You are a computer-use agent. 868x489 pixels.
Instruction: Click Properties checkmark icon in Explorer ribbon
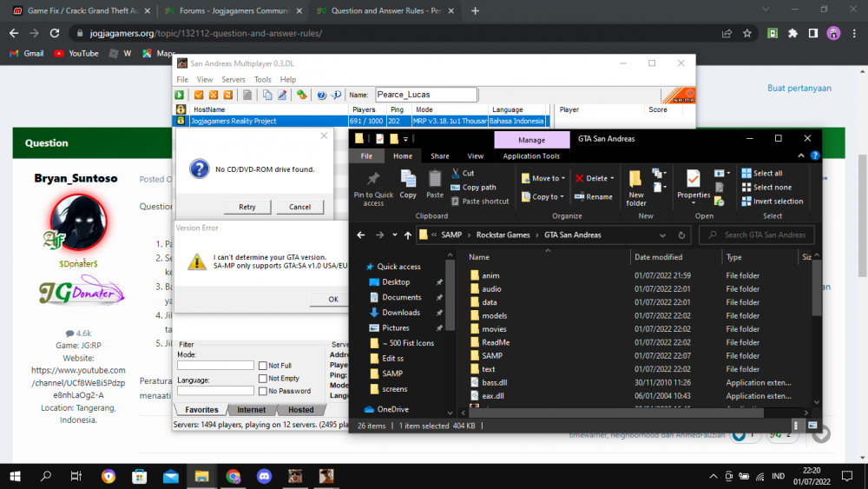[693, 180]
